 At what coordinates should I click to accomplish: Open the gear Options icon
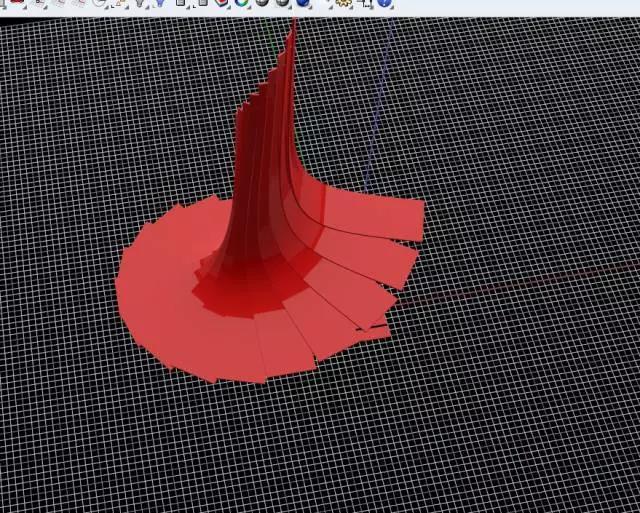point(342,3)
